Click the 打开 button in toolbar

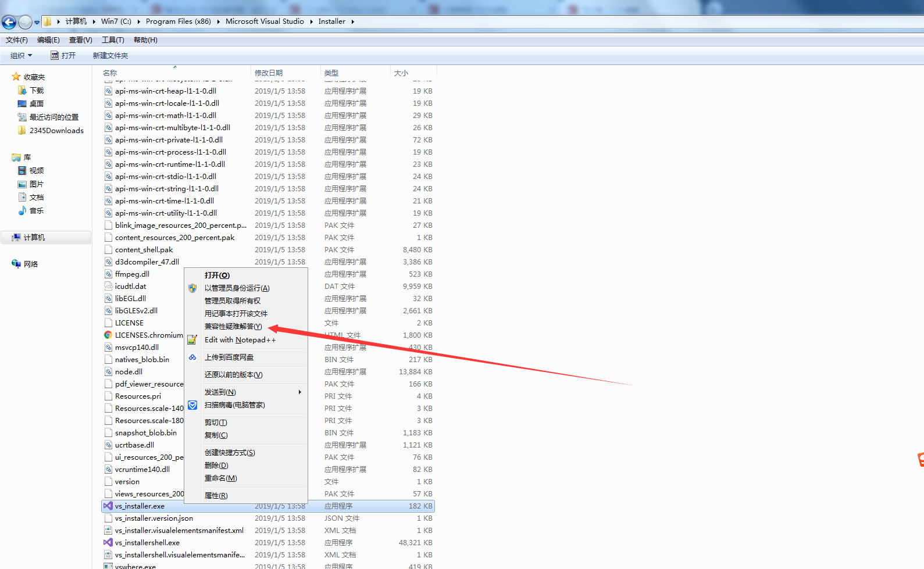(x=63, y=56)
